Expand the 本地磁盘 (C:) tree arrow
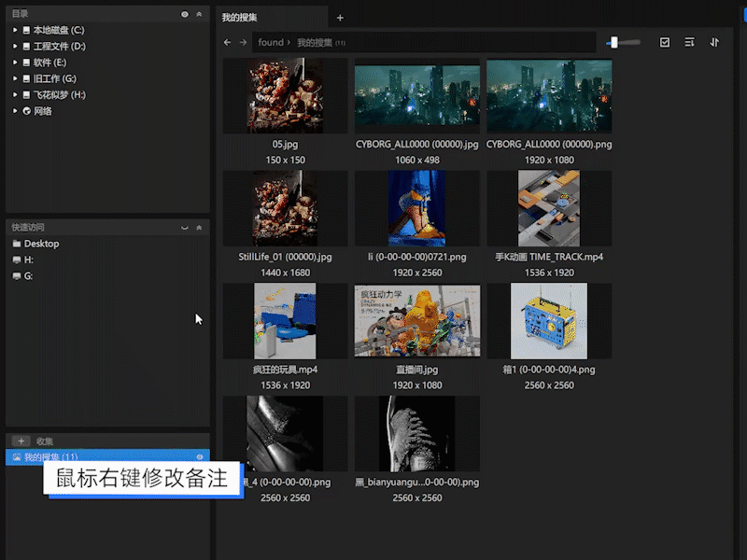This screenshot has height=560, width=747. 15,30
